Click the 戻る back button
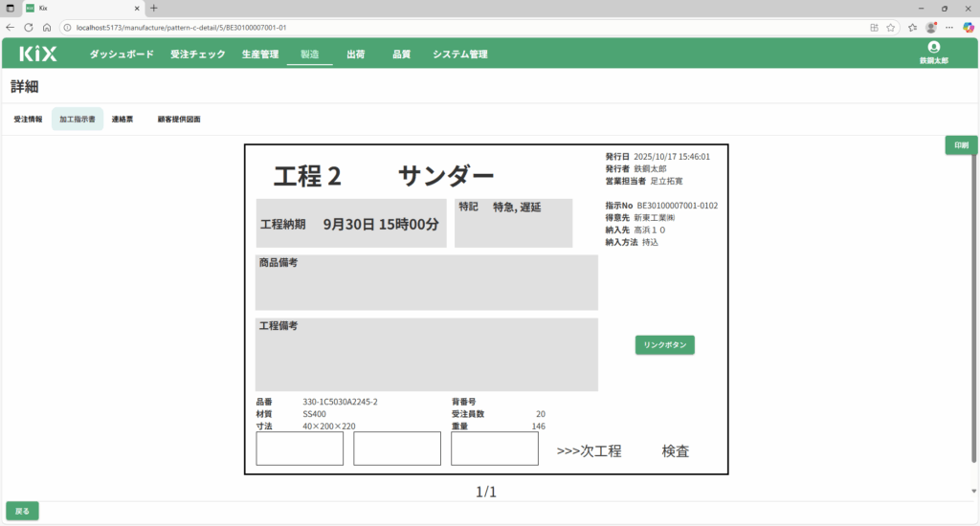This screenshot has height=526, width=980. (22, 511)
